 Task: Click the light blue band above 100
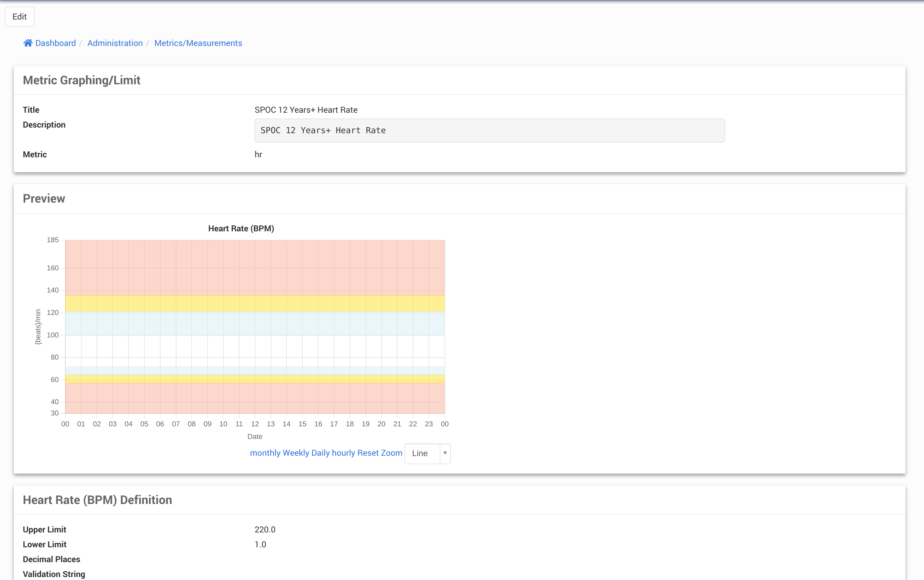coord(255,324)
